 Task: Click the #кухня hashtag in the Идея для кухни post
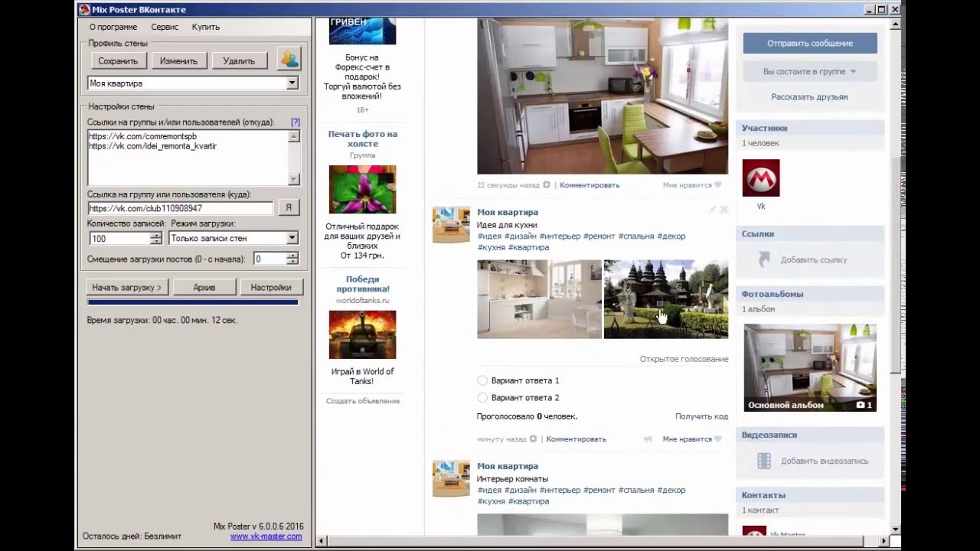coord(491,247)
